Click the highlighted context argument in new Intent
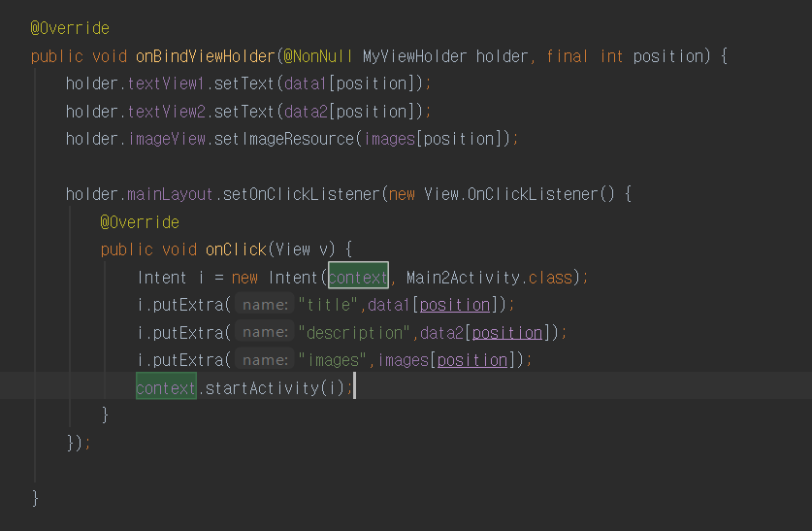 (358, 278)
